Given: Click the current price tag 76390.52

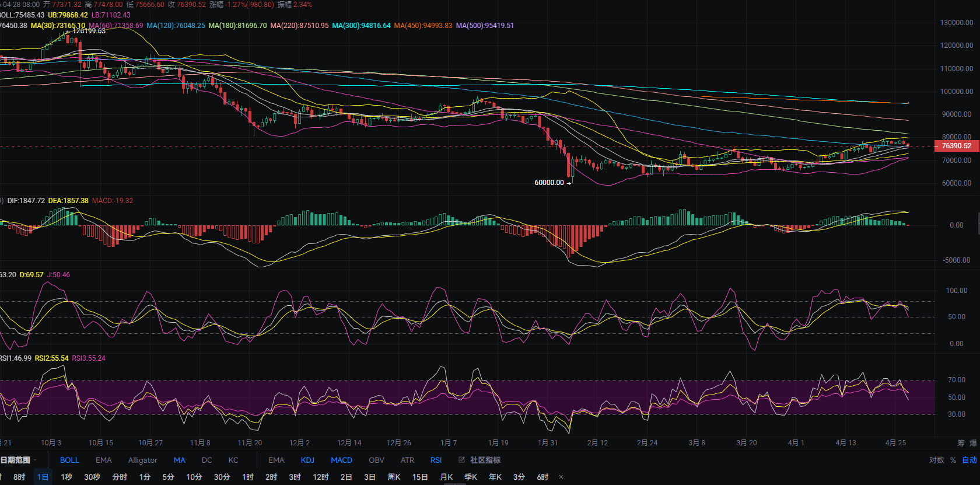Looking at the screenshot, I should (956, 146).
